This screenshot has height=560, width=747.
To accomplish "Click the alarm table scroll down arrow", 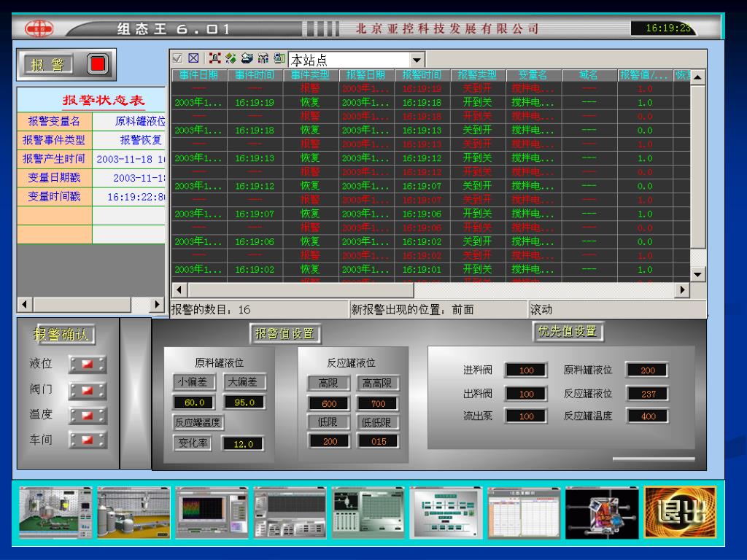I will coord(697,274).
